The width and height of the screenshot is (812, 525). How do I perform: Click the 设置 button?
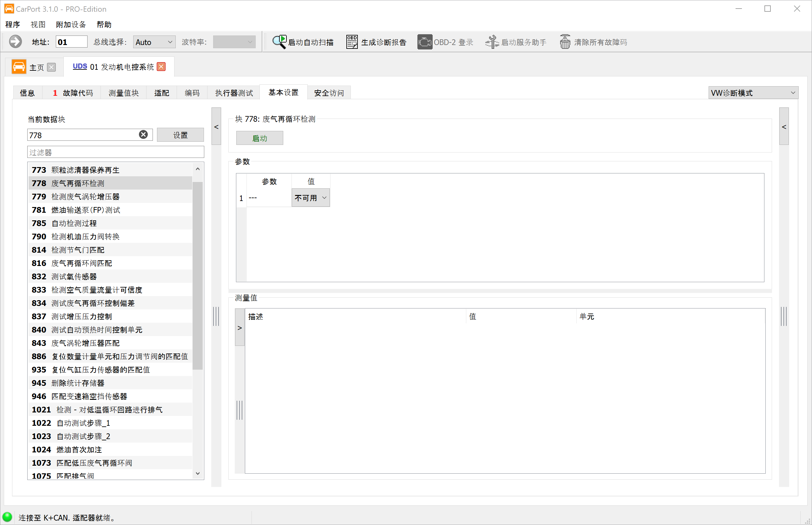click(x=180, y=135)
